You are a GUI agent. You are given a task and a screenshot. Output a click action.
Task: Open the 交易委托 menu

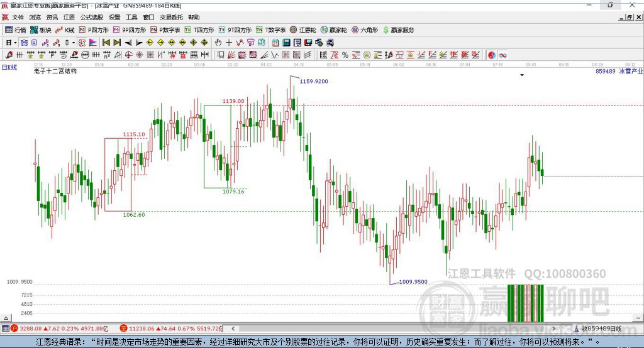pos(171,17)
